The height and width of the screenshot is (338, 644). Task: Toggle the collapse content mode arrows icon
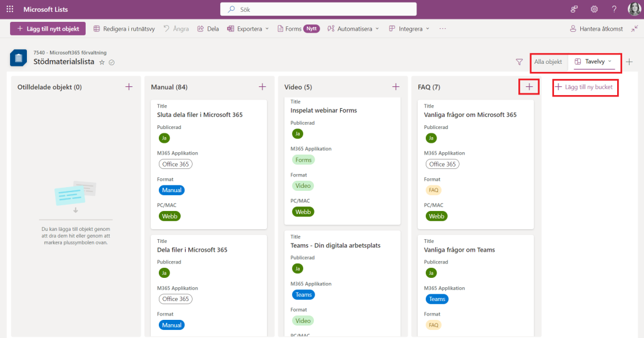(635, 29)
